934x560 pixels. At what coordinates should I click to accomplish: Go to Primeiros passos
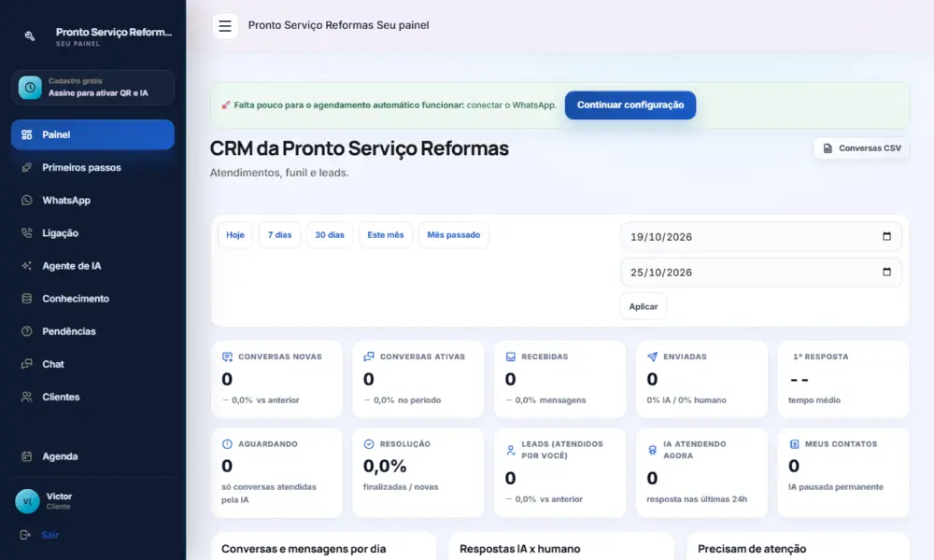click(x=92, y=167)
